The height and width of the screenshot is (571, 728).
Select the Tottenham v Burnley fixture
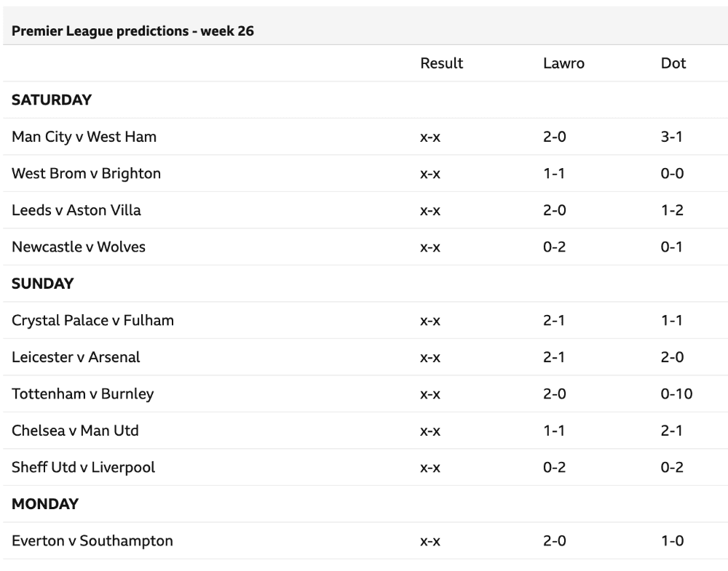(83, 394)
